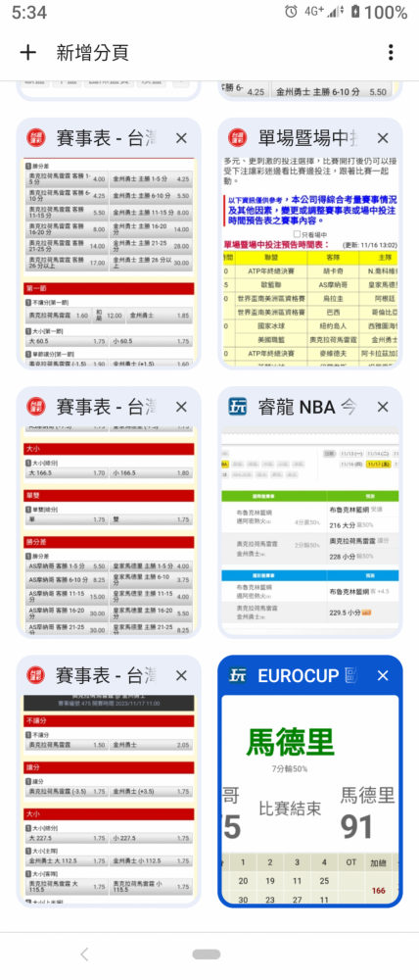Tap favicon of 賽事表 tab showing 大 227.5

tap(36, 675)
